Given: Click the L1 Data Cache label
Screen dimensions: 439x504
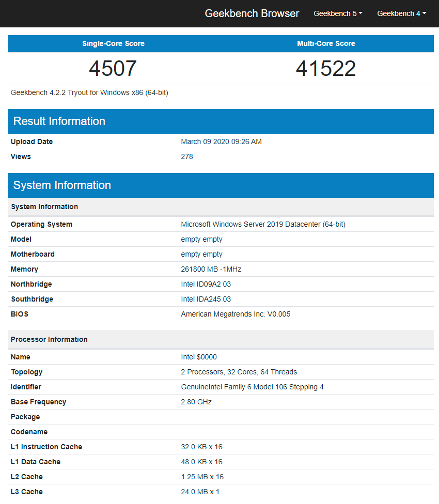Looking at the screenshot, I should (x=35, y=462).
